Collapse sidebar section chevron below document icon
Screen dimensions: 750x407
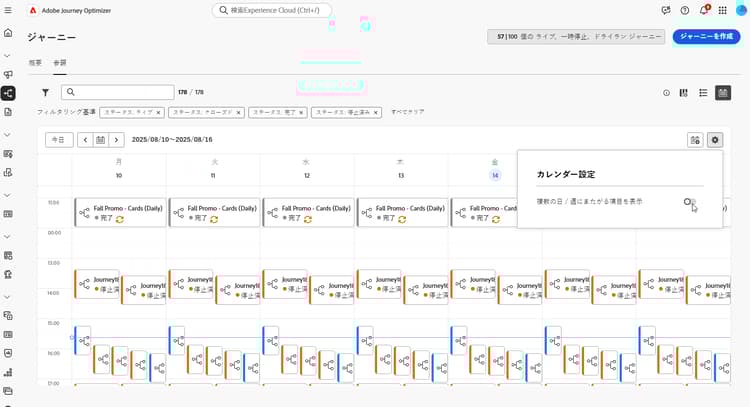[7, 135]
